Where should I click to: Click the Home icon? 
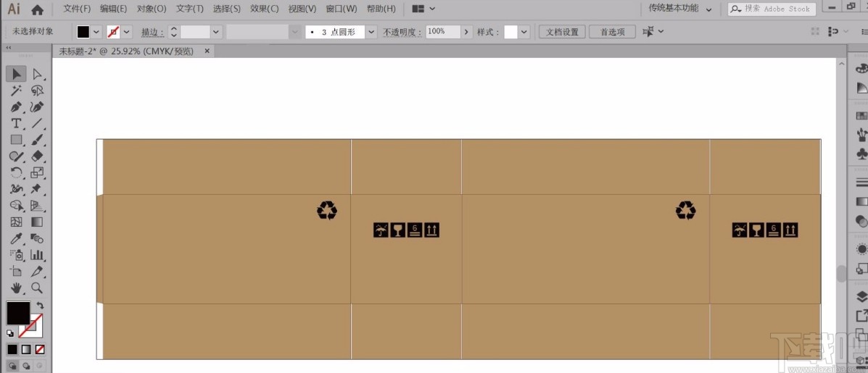click(37, 9)
